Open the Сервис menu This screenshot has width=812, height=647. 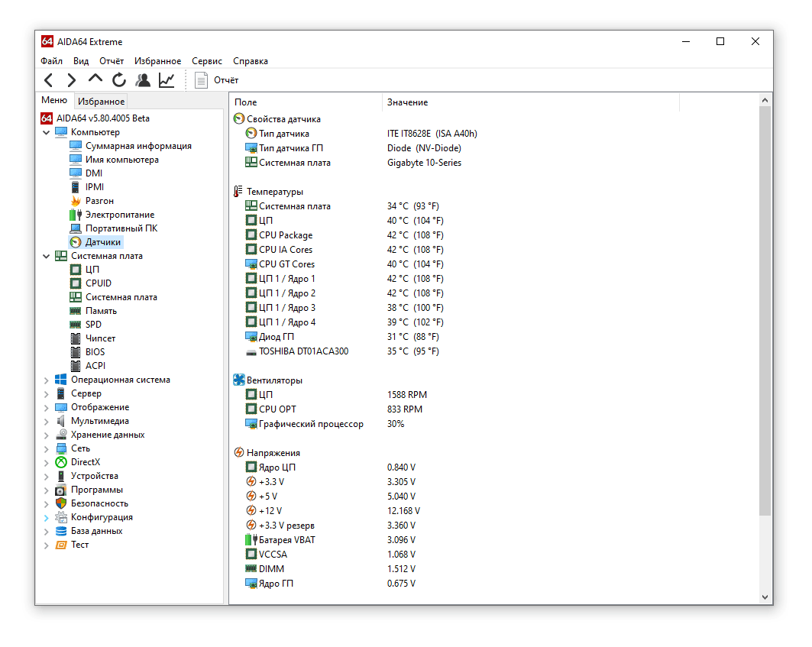[207, 61]
